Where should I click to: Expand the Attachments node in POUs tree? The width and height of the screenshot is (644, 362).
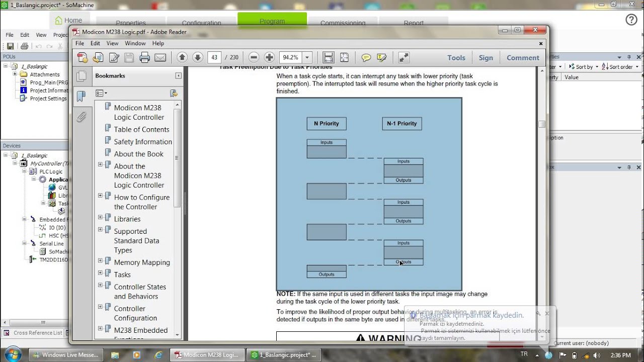coord(15,74)
